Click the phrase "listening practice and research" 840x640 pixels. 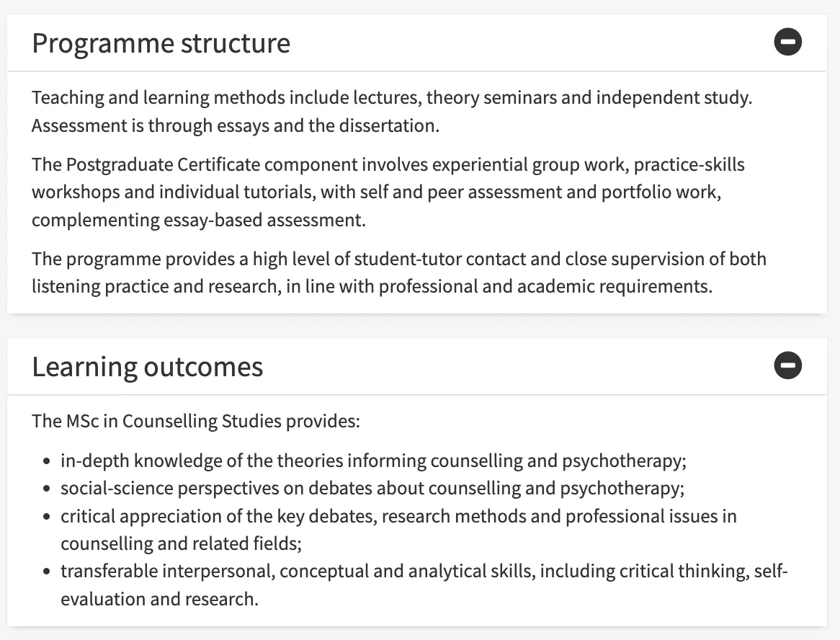(154, 287)
